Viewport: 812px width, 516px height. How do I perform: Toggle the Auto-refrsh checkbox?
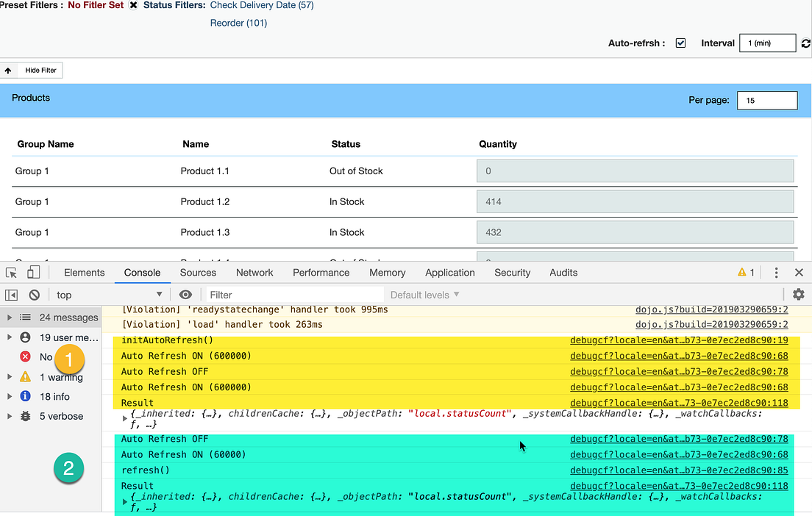tap(680, 43)
